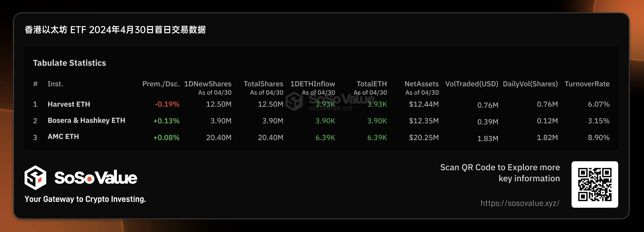Click the TotalETH column header

click(x=371, y=84)
